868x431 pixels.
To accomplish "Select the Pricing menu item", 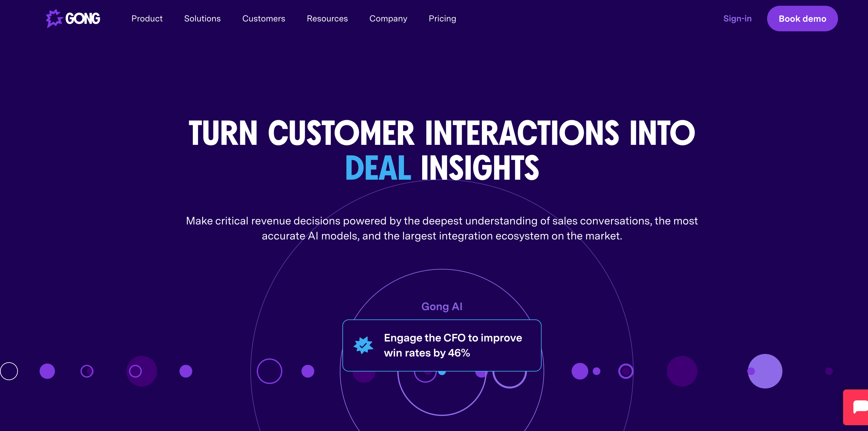I will 442,19.
